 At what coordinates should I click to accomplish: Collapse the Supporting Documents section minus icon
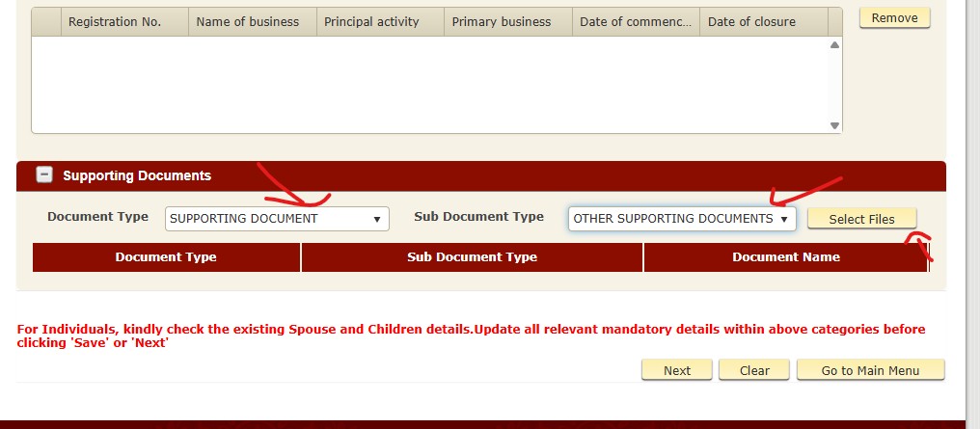click(x=43, y=175)
